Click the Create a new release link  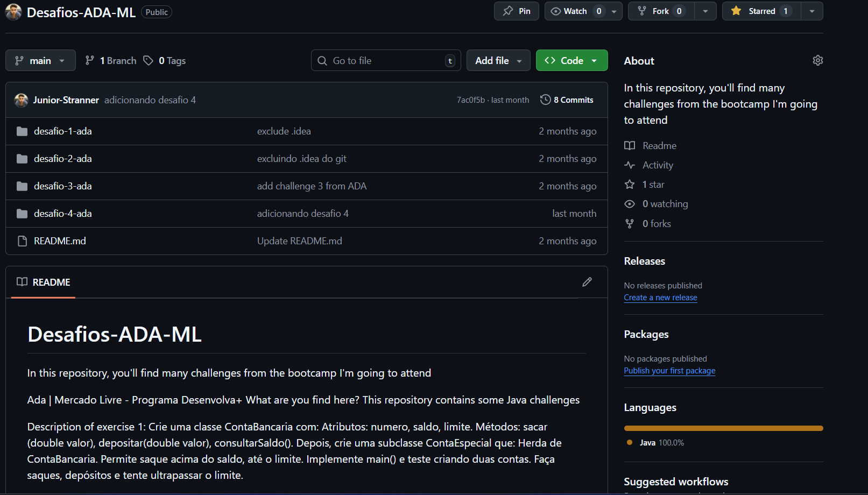click(660, 298)
